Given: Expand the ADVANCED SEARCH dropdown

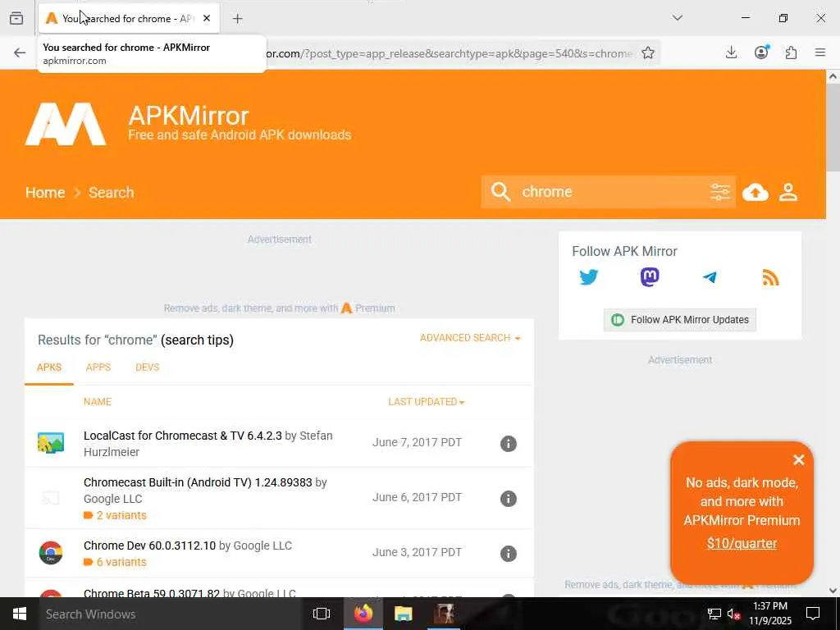Looking at the screenshot, I should 470,338.
